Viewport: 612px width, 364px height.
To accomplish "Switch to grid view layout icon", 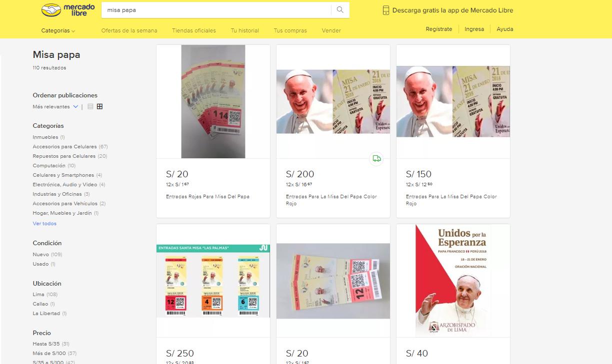I will (99, 106).
